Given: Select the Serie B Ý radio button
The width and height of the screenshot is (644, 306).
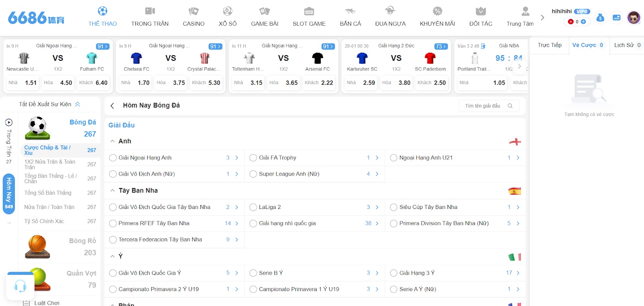Looking at the screenshot, I should click(x=253, y=273).
